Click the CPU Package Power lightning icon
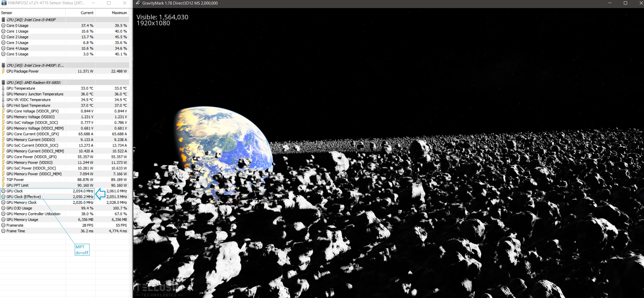 coord(3,71)
